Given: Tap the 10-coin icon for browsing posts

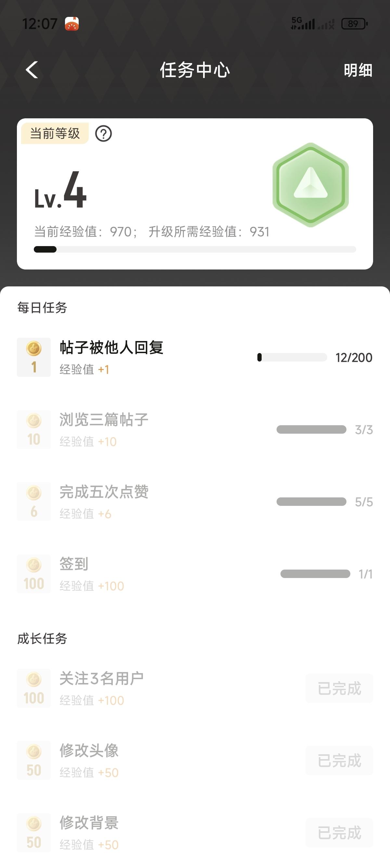Looking at the screenshot, I should pos(34,430).
